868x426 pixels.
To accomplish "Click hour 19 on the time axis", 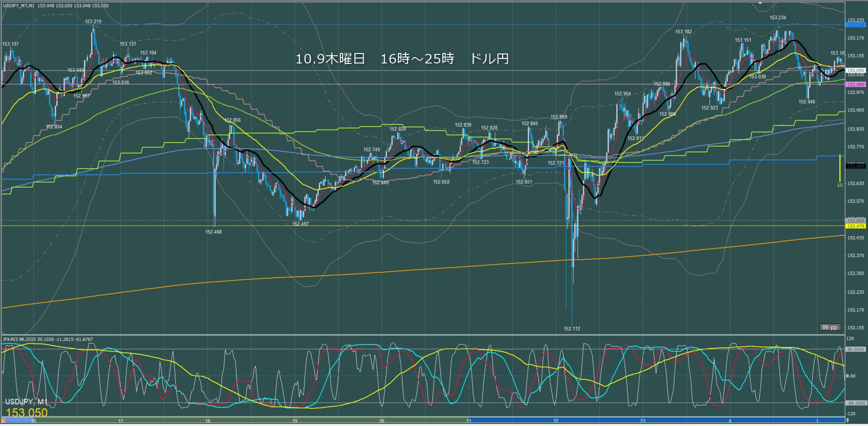I will pos(295,421).
